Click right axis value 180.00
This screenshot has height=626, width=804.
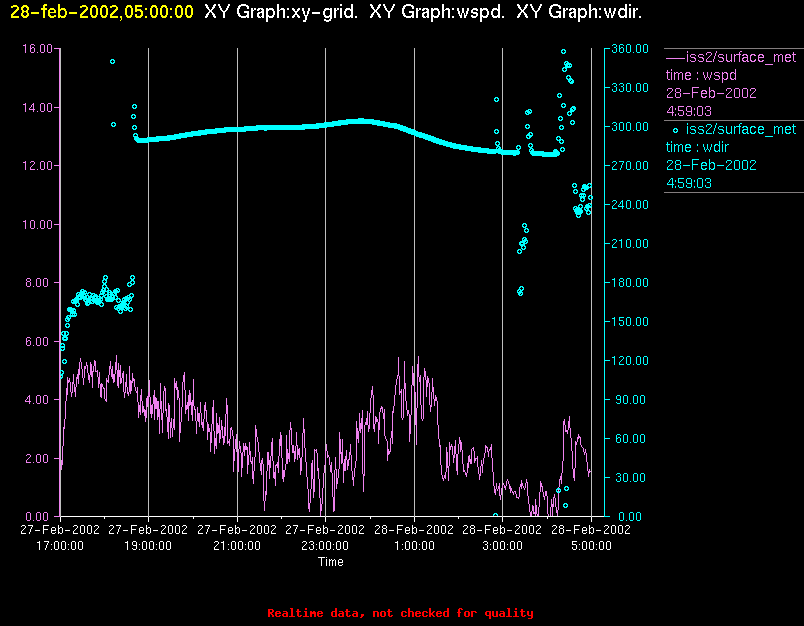pyautogui.click(x=630, y=283)
